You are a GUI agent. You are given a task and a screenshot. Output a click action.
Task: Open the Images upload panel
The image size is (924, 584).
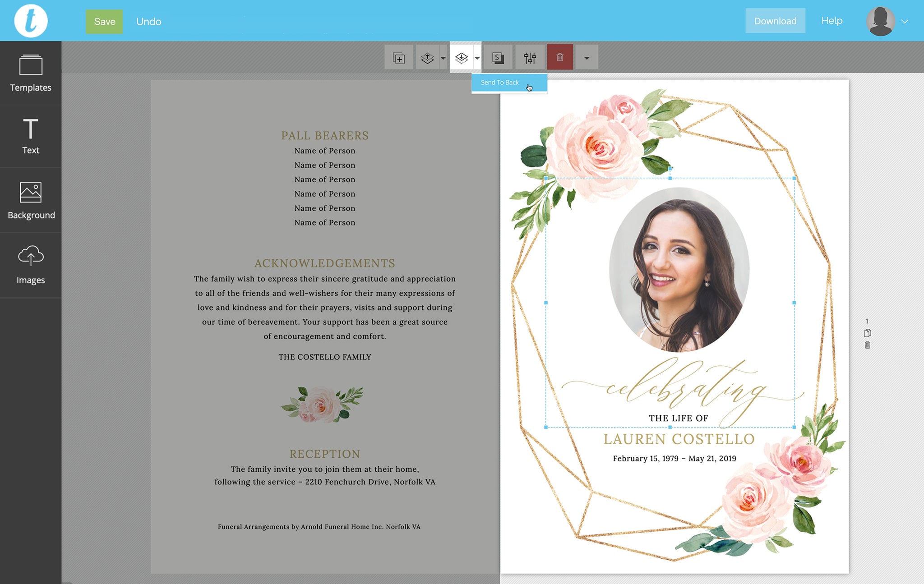pyautogui.click(x=31, y=265)
